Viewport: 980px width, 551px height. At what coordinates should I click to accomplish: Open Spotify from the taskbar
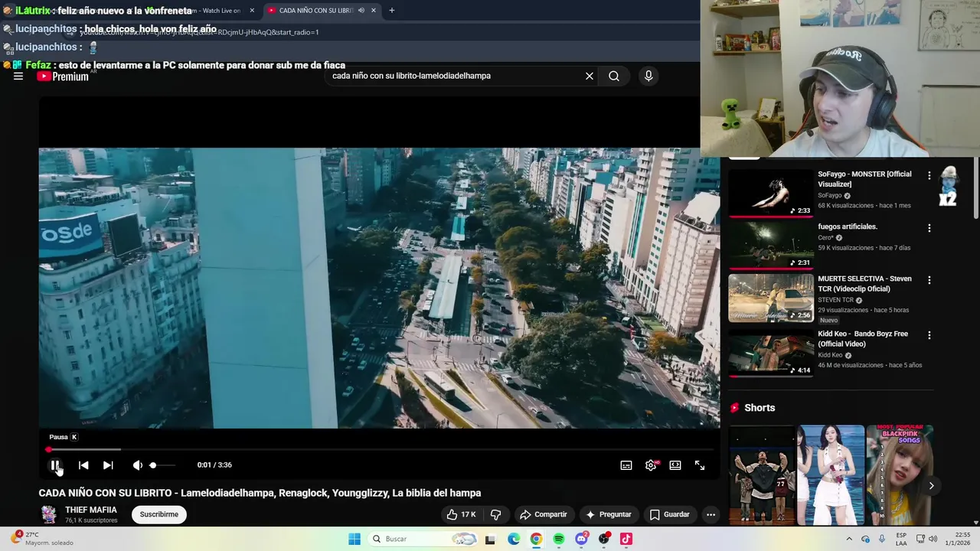(x=558, y=539)
